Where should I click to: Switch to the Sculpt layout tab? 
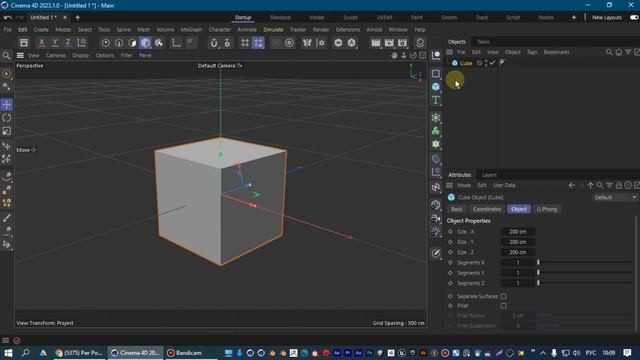(350, 18)
